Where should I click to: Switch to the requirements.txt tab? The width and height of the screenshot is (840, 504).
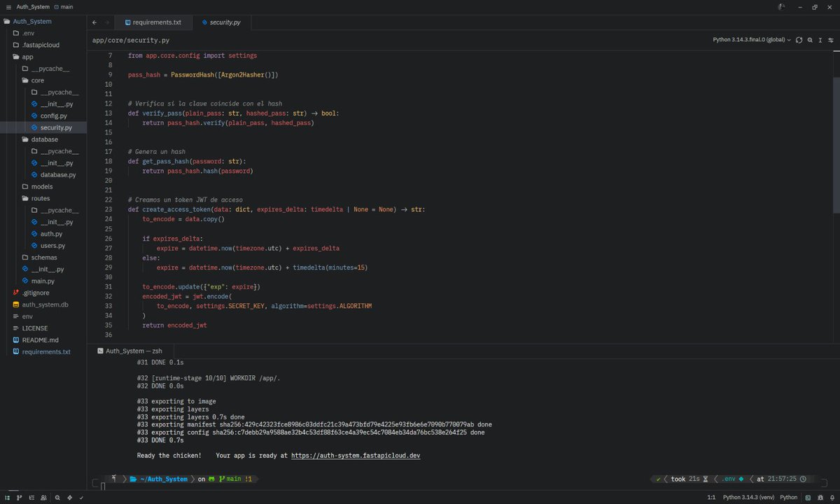coord(153,22)
